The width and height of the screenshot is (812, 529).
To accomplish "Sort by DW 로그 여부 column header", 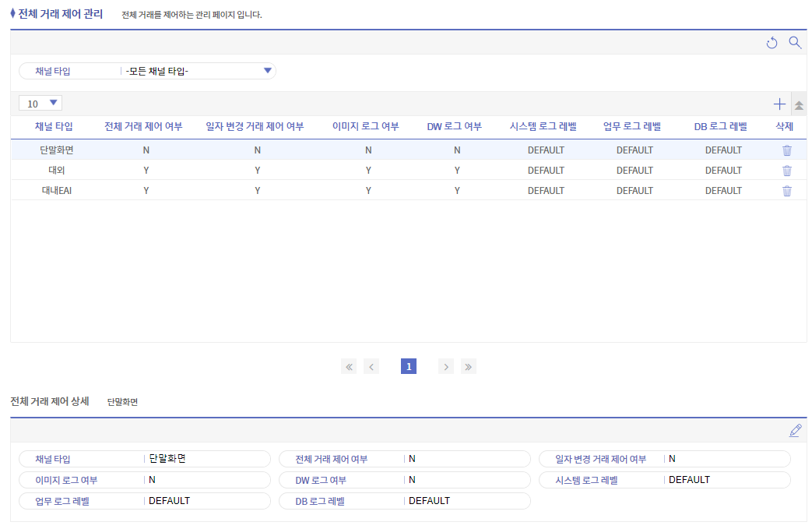I will pos(454,126).
